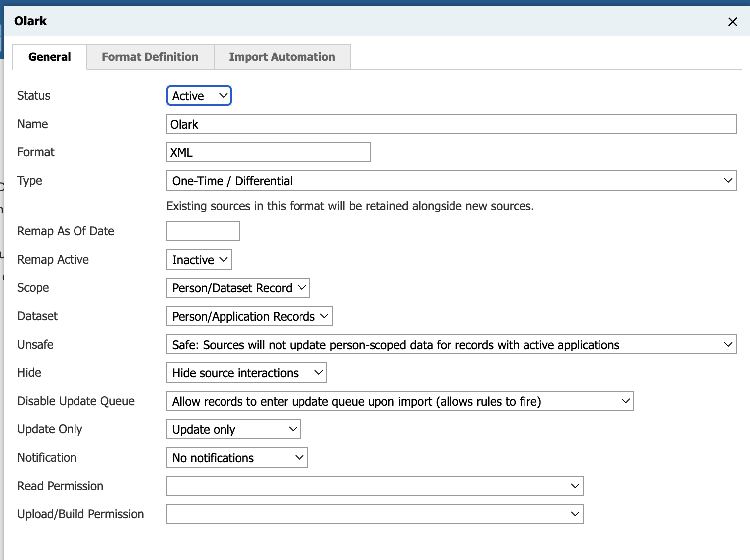Open the Type dropdown
This screenshot has height=560, width=750.
click(x=450, y=181)
